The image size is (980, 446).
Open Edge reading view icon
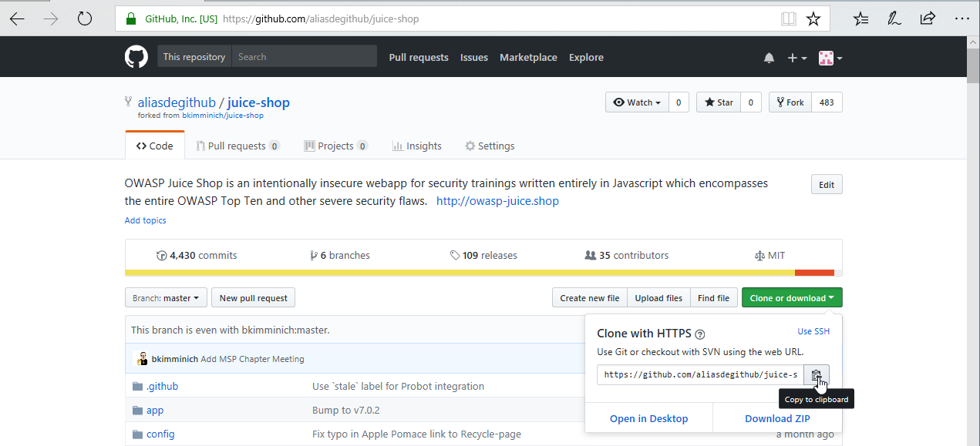[x=788, y=18]
